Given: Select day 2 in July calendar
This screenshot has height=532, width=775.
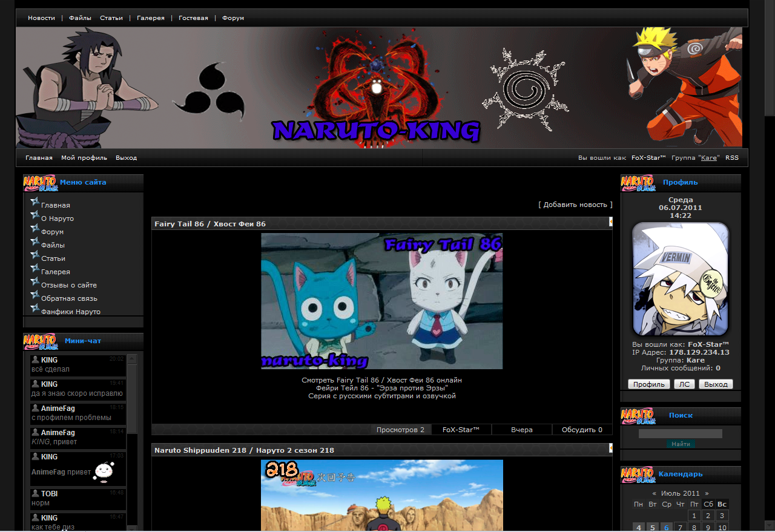Looking at the screenshot, I should pyautogui.click(x=708, y=516).
